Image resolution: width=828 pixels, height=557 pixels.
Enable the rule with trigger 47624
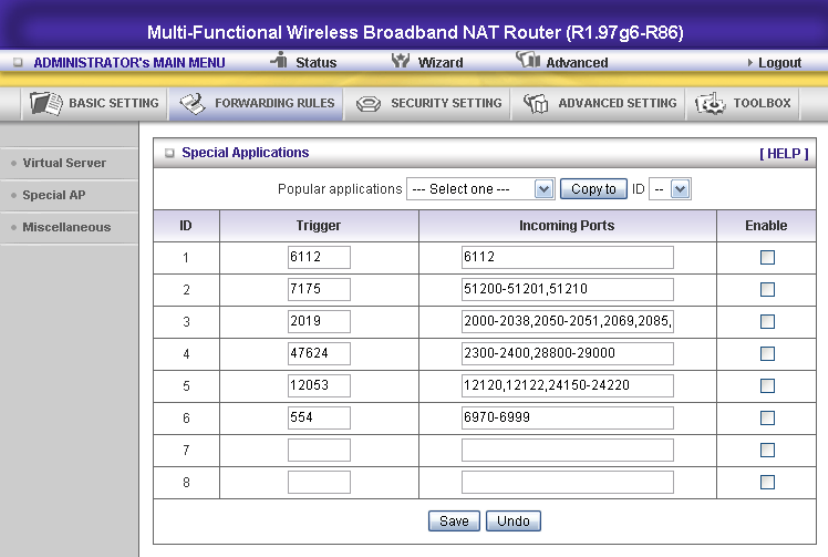(x=767, y=353)
